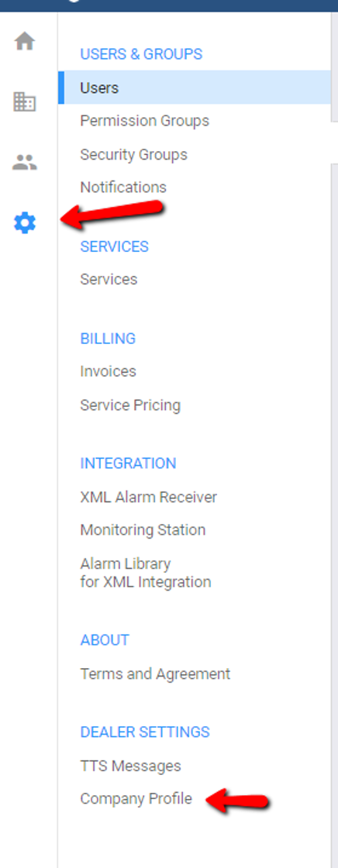Open the building/company icon in sidebar
The width and height of the screenshot is (338, 868).
coord(25,102)
